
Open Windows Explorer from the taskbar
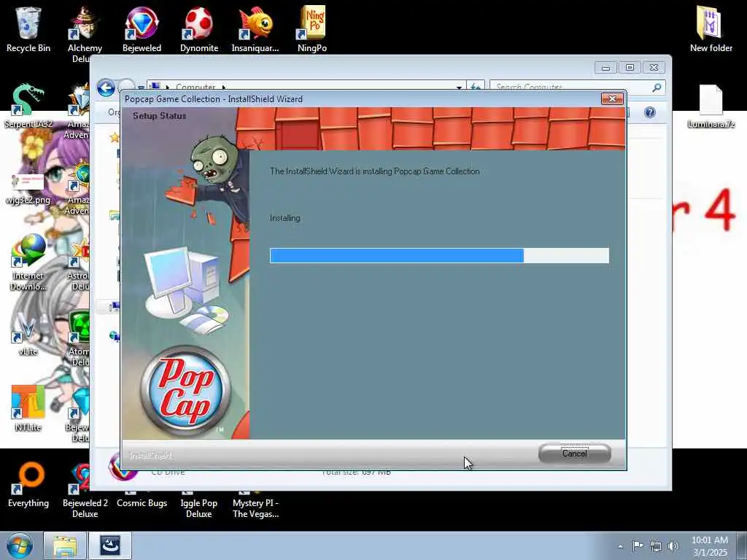click(65, 545)
